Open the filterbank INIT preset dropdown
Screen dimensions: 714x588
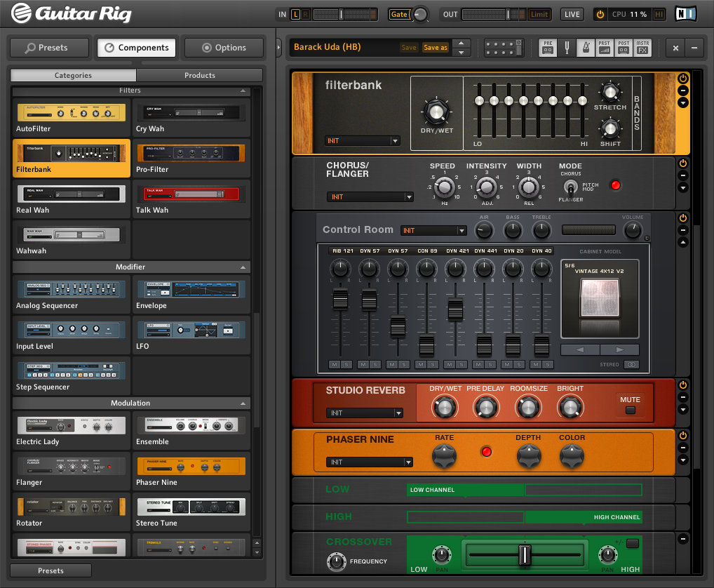pos(363,141)
